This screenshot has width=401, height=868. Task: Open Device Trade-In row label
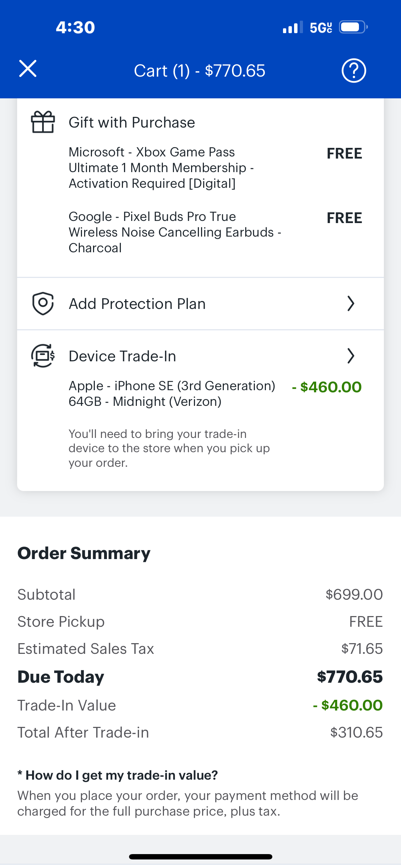[x=122, y=356]
